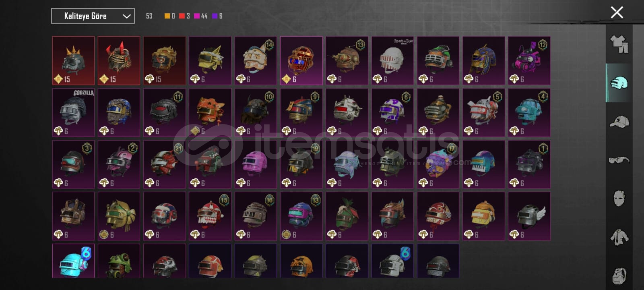Viewport: 644px width, 290px height.
Task: Open the outfits category icon in sidebar
Action: [x=619, y=44]
